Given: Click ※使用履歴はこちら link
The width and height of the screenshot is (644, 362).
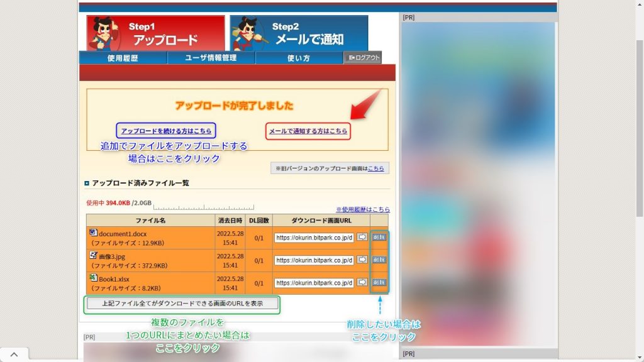Looking at the screenshot, I should (363, 209).
